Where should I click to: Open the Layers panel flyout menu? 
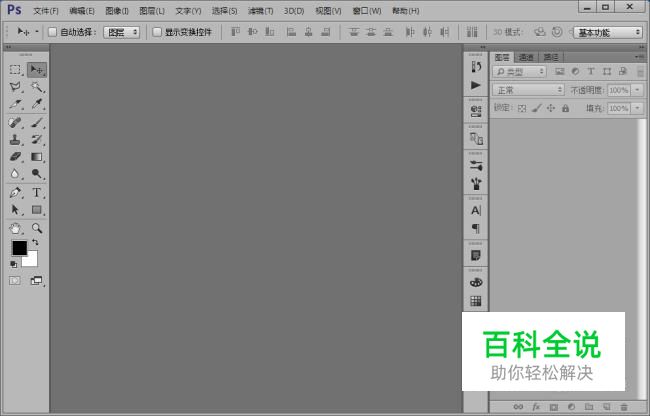(638, 57)
